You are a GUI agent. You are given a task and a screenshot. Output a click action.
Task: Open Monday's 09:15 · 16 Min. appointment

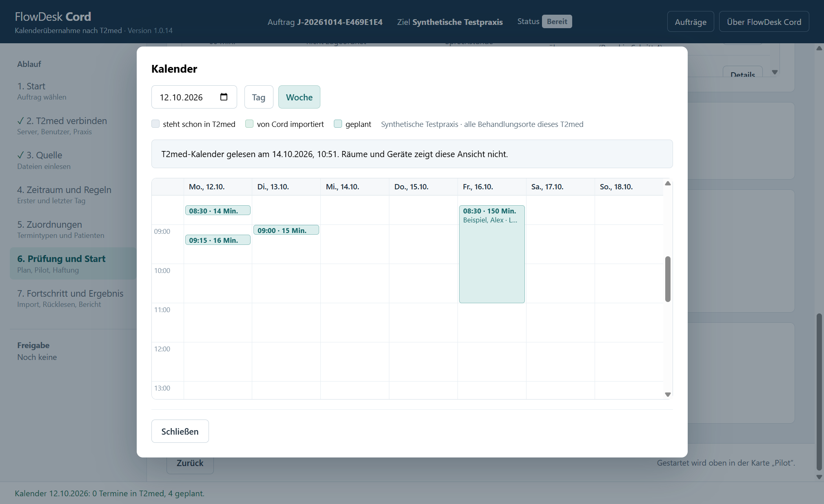218,240
